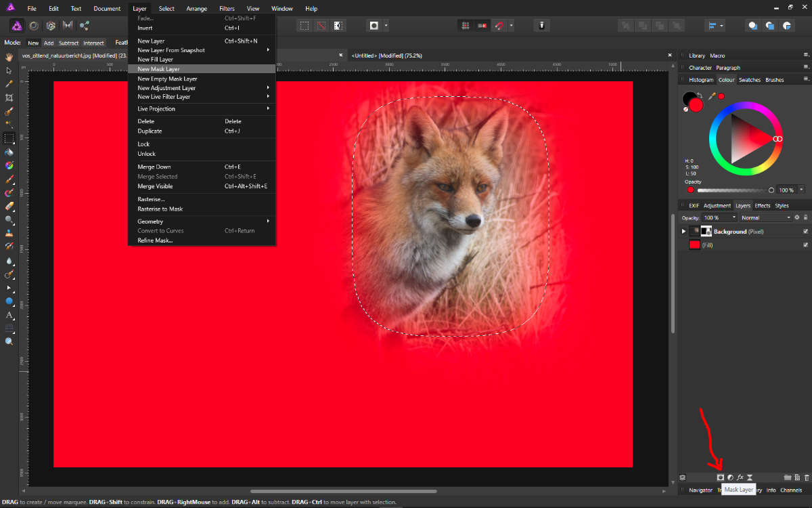Select the Zoom tool at toolbar bottom
This screenshot has width=812, height=508.
click(9, 341)
